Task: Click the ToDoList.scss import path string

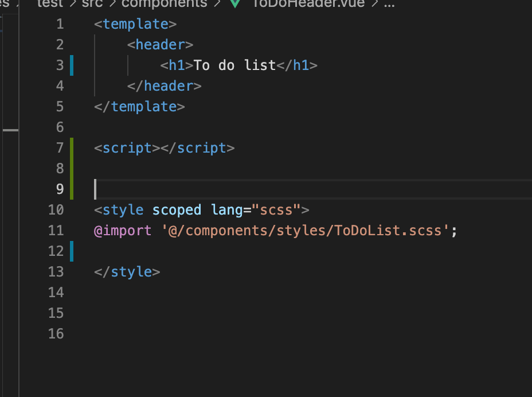Action: click(305, 231)
